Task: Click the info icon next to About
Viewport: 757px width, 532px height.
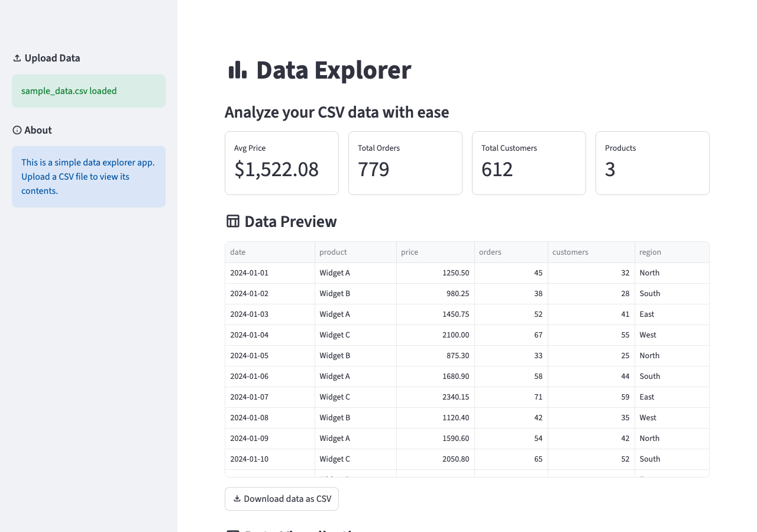Action: 17,130
